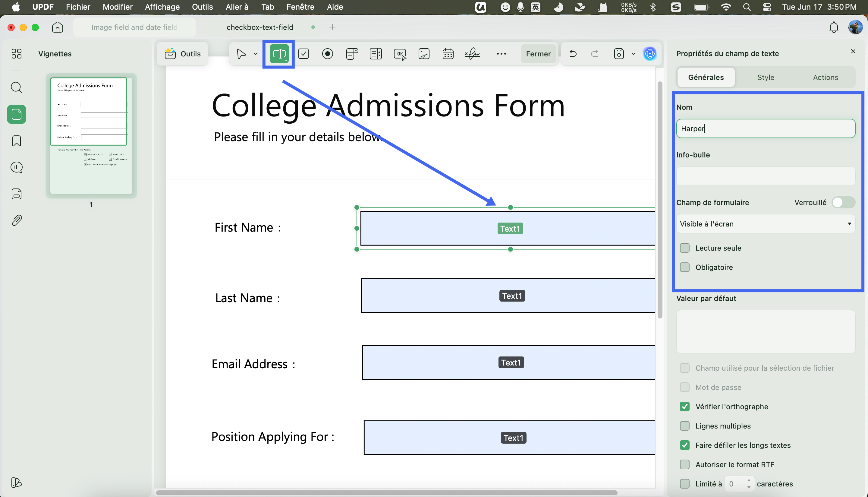Open the Fichier menu
Screen dimensions: 868x497
78,7
